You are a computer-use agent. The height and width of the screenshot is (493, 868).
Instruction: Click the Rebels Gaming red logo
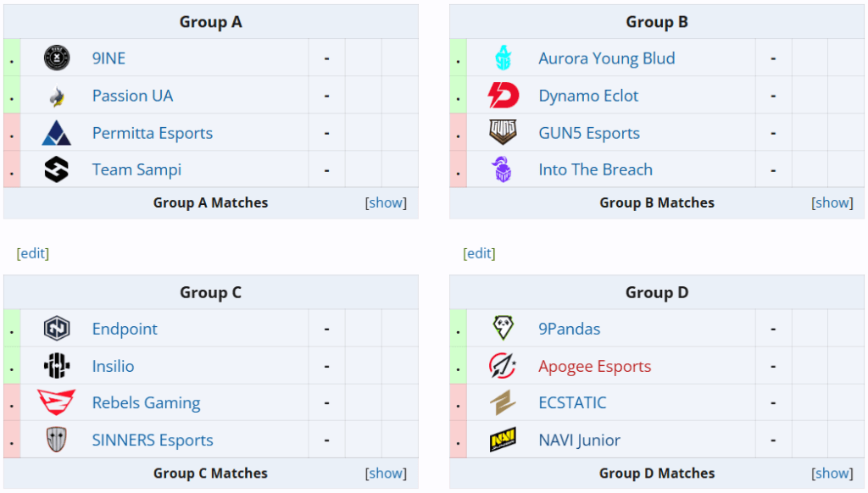[x=57, y=402]
